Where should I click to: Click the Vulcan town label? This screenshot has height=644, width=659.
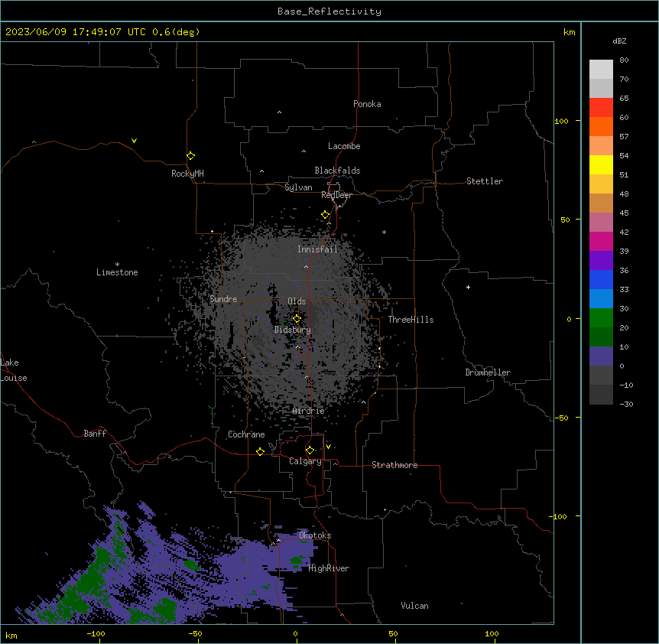pyautogui.click(x=414, y=606)
